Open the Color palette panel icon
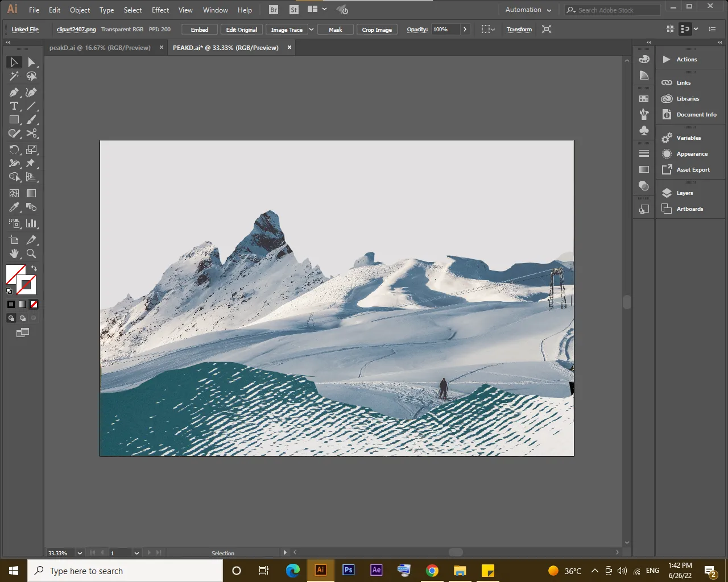This screenshot has height=582, width=728. point(644,59)
